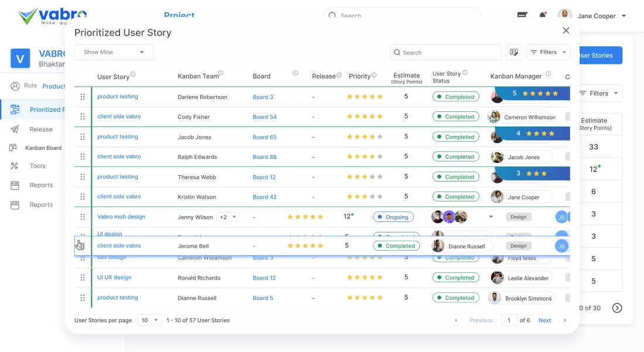The image size is (644, 352).
Task: Open the messages icon in top bar
Action: click(523, 15)
